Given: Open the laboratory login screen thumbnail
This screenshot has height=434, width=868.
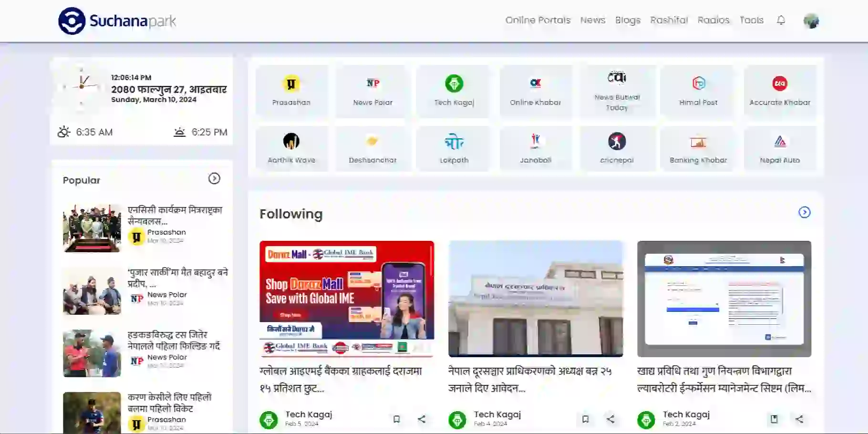Looking at the screenshot, I should click(x=724, y=299).
